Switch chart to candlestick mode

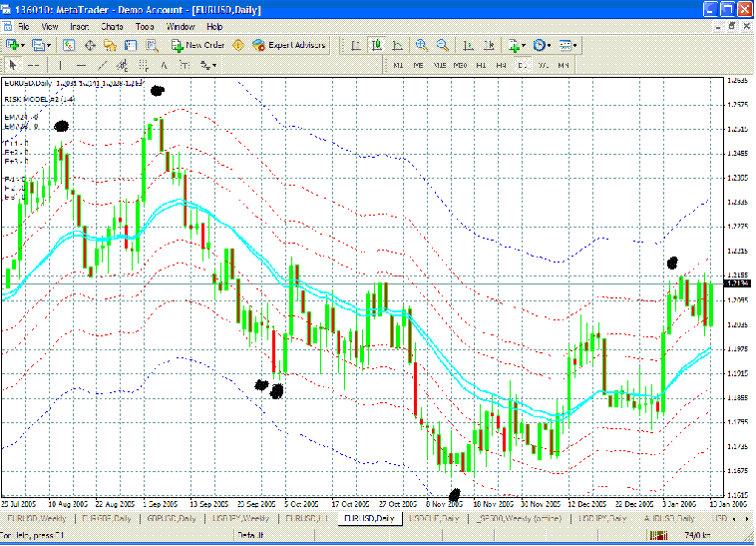coord(376,45)
